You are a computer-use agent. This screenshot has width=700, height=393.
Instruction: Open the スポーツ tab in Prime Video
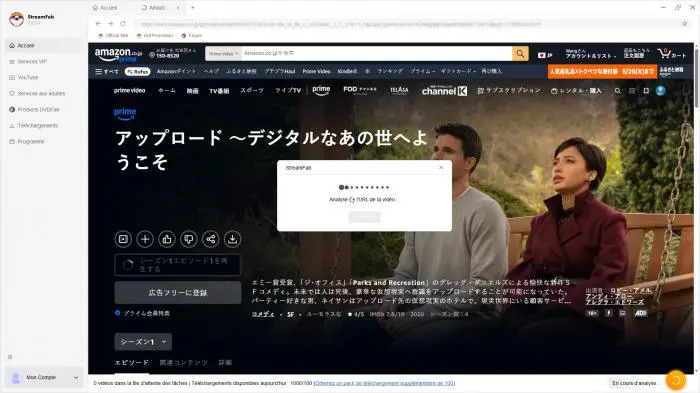pos(252,90)
